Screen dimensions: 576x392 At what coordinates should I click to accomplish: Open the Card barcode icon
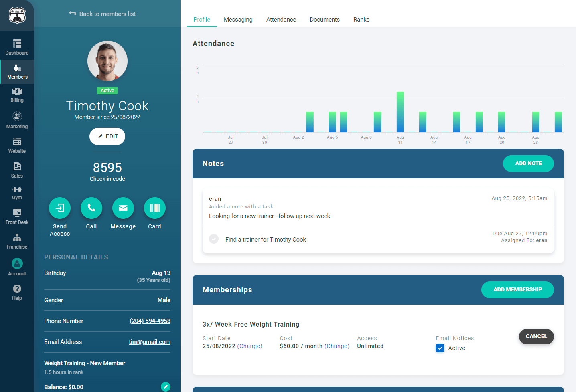pos(154,208)
